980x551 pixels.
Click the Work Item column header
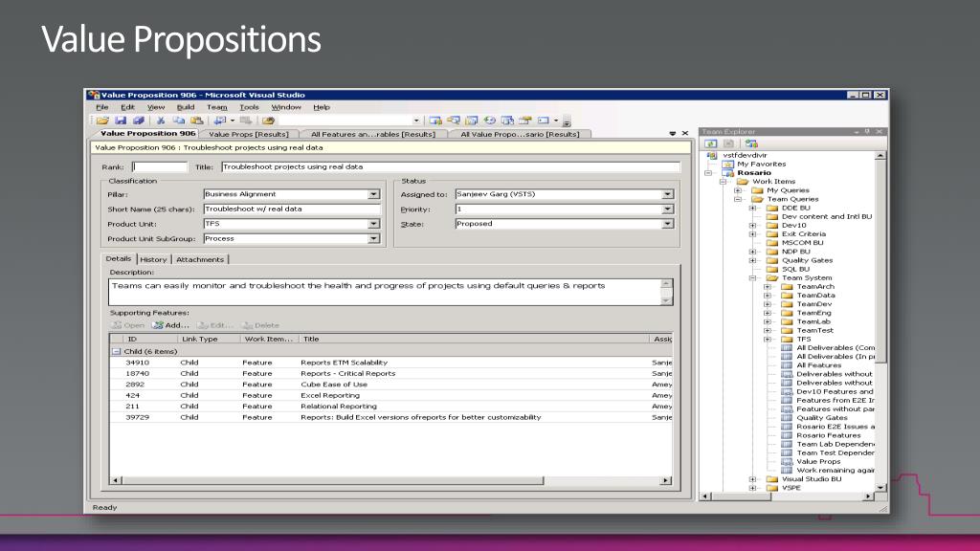coord(269,340)
